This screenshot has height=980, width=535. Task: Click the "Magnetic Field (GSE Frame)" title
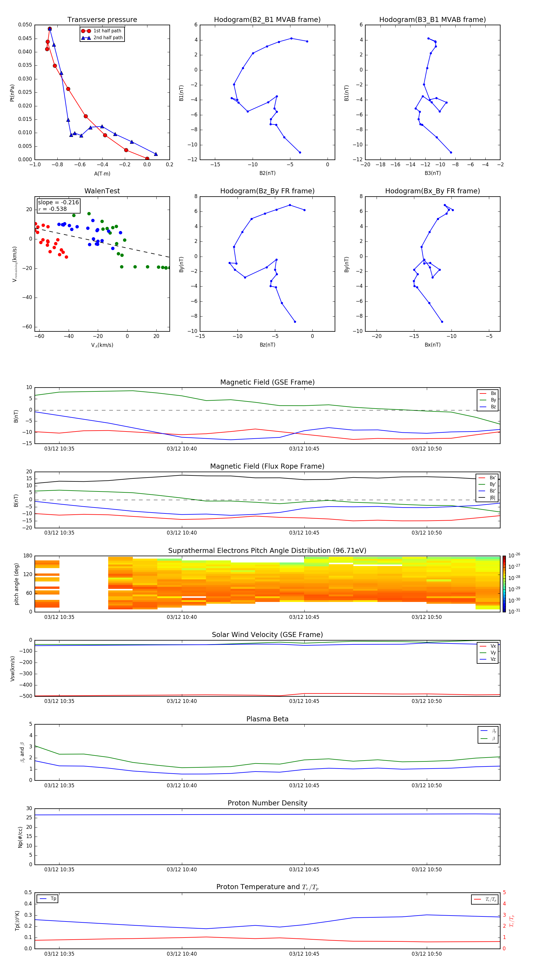[267, 382]
